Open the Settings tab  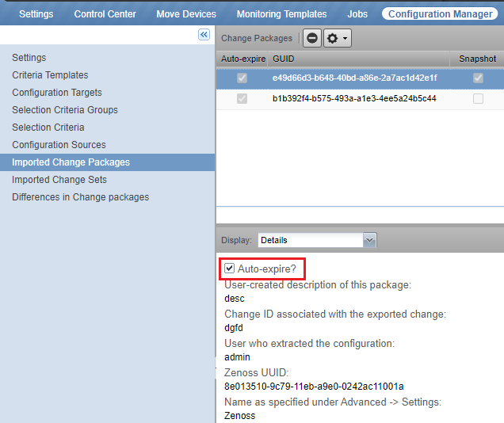coord(36,14)
